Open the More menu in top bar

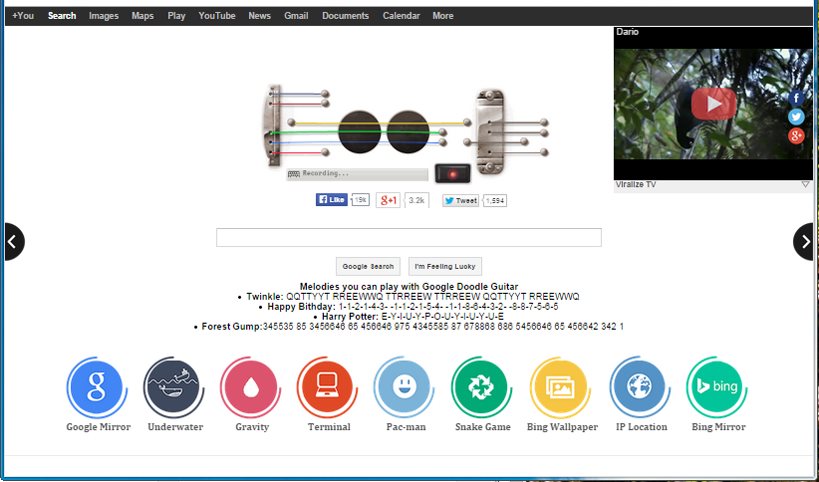tap(442, 16)
